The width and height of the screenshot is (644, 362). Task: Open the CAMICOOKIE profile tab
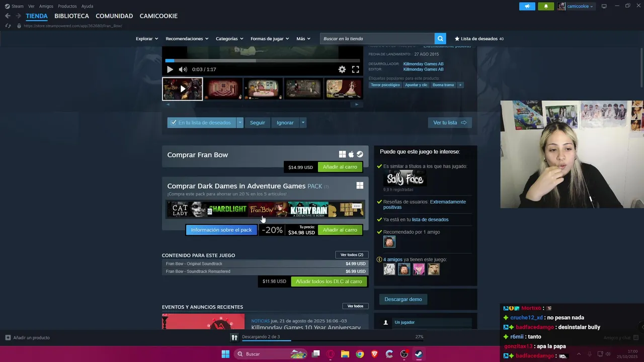point(158,16)
